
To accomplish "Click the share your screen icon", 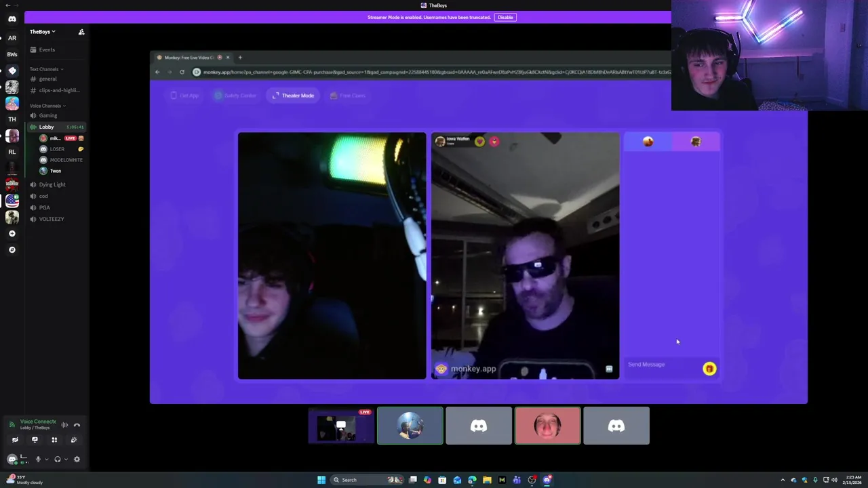I will click(x=35, y=440).
